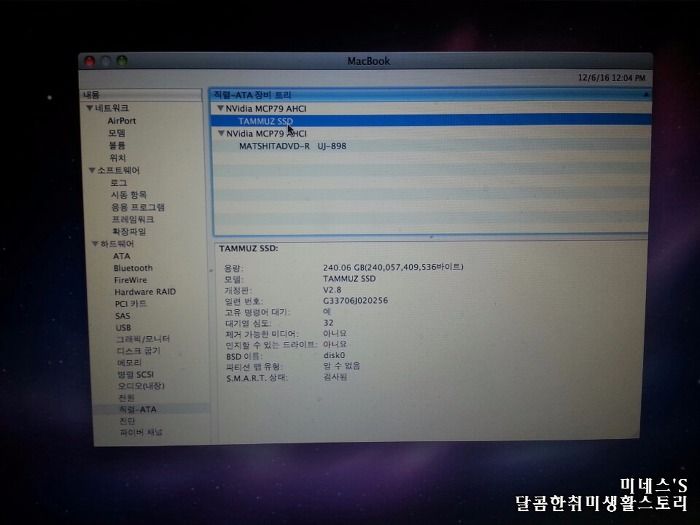The width and height of the screenshot is (700, 525).
Task: Select USB in the hardware list
Action: tap(124, 327)
